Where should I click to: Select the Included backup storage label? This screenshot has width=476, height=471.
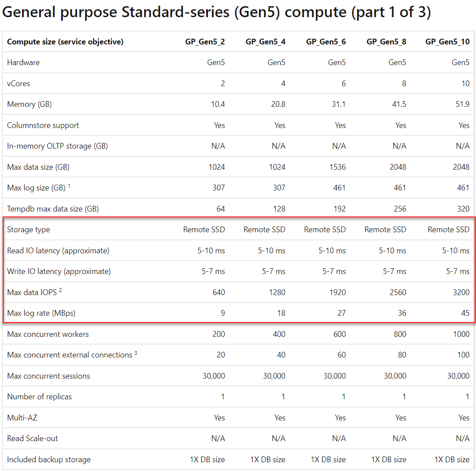(49, 460)
